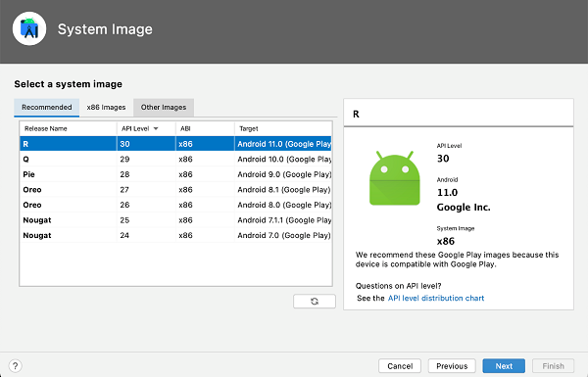
Task: Click the Android 9.0 (Google Play) target cell
Action: coord(283,174)
